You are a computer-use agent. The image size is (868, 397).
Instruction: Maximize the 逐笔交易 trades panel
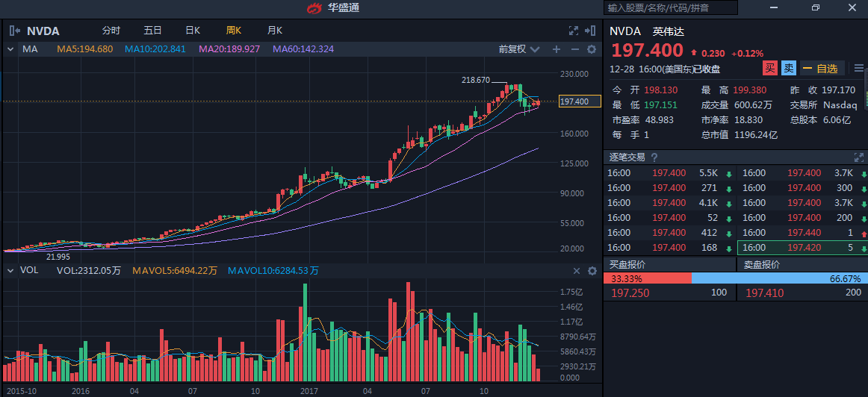[x=858, y=157]
